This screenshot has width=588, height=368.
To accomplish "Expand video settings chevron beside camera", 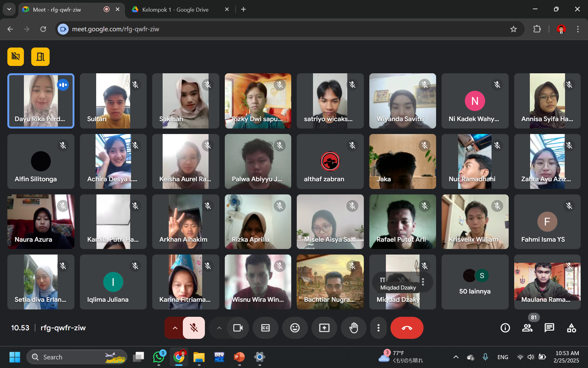I will (219, 328).
